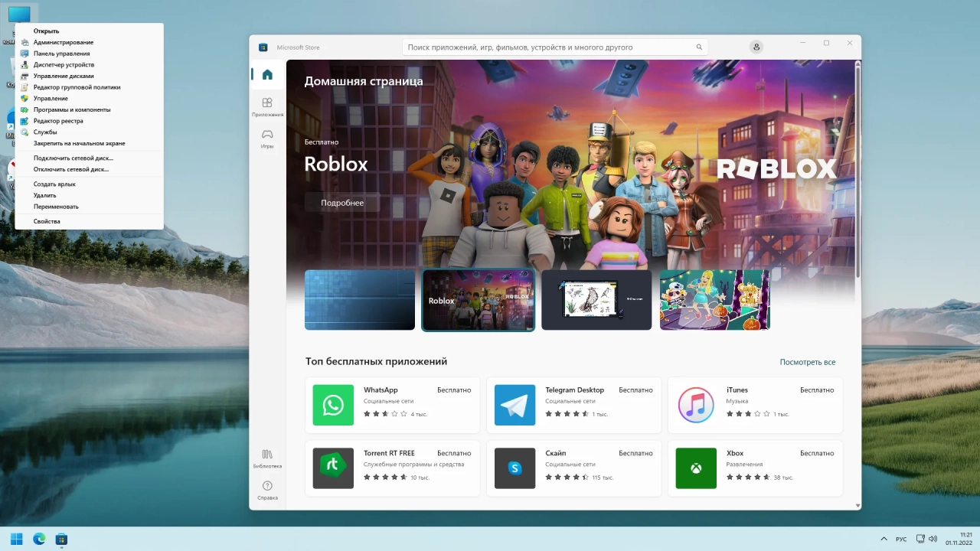The height and width of the screenshot is (551, 980).
Task: Click the WhatsApp title text
Action: [381, 390]
